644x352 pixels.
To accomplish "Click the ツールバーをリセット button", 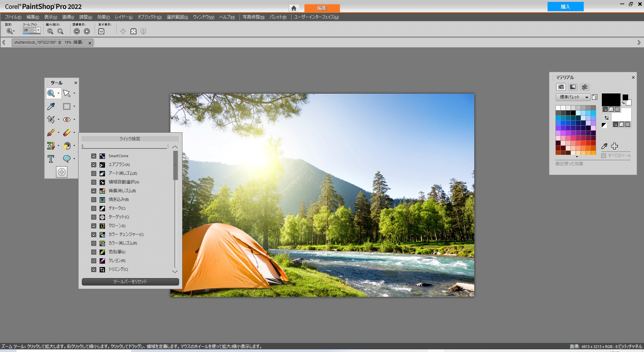I will click(x=130, y=282).
